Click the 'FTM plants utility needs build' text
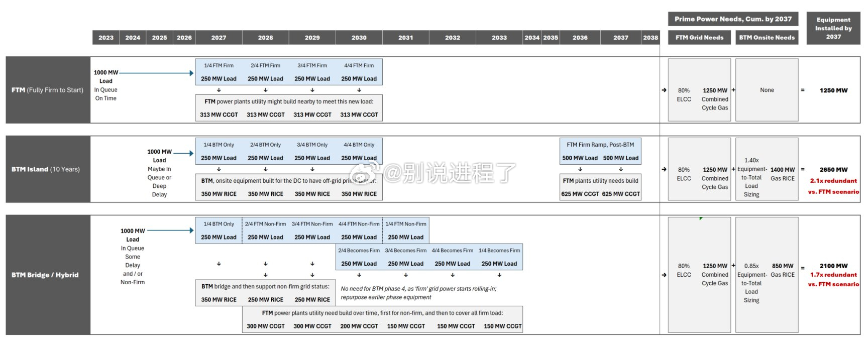Viewport: 868px width, 344px height. [600, 181]
